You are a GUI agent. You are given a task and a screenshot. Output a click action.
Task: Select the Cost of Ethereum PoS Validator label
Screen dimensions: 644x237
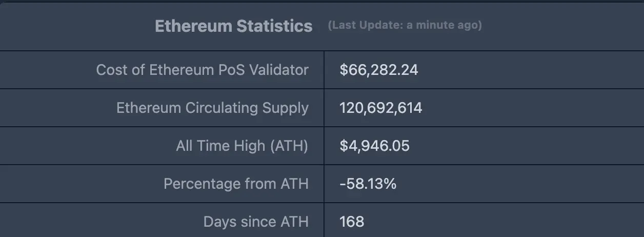tap(202, 70)
